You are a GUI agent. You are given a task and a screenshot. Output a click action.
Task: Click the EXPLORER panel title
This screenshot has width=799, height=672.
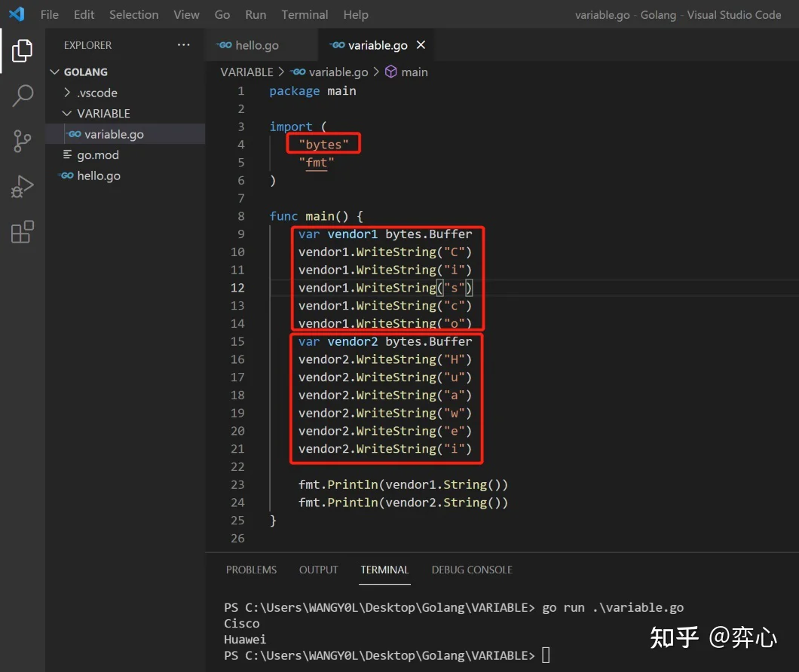(x=87, y=45)
